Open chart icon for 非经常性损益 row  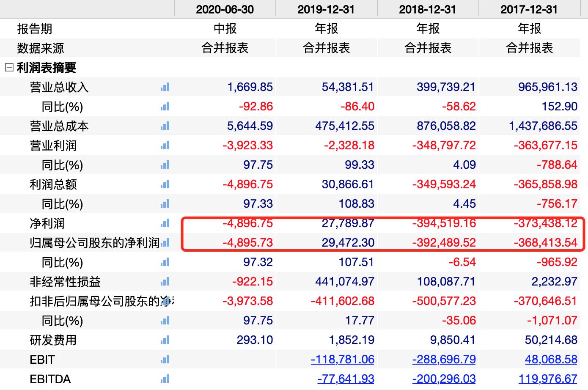pos(165,282)
